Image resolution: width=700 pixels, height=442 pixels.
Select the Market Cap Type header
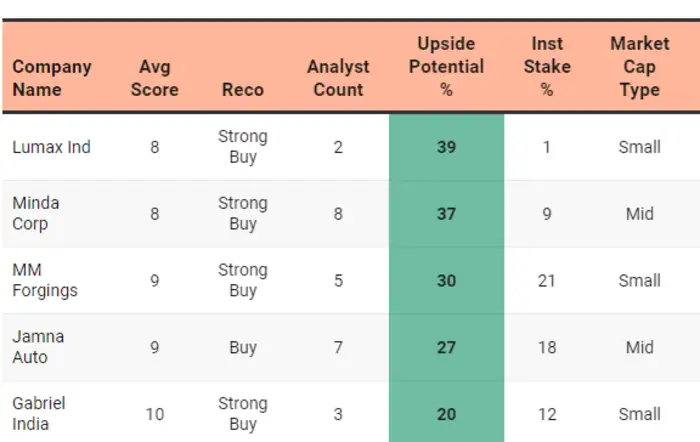point(639,67)
